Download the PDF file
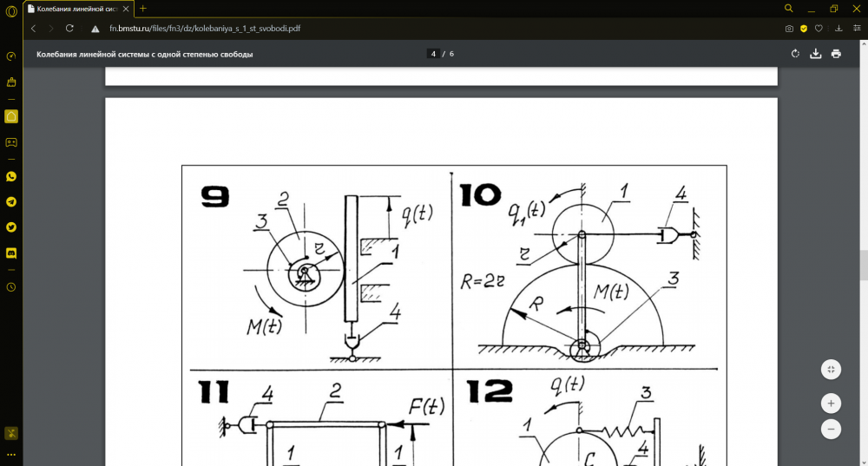Image resolution: width=868 pixels, height=466 pixels. tap(815, 54)
